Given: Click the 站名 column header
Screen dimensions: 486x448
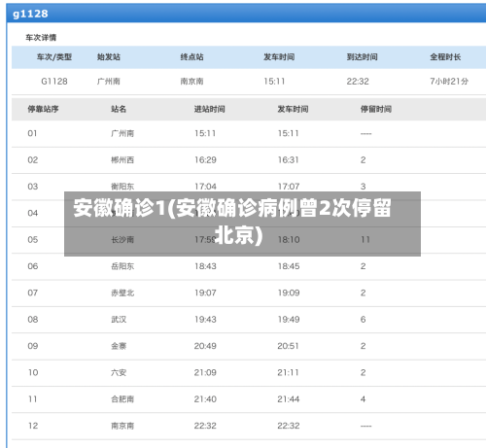Looking at the screenshot, I should click(x=119, y=109).
